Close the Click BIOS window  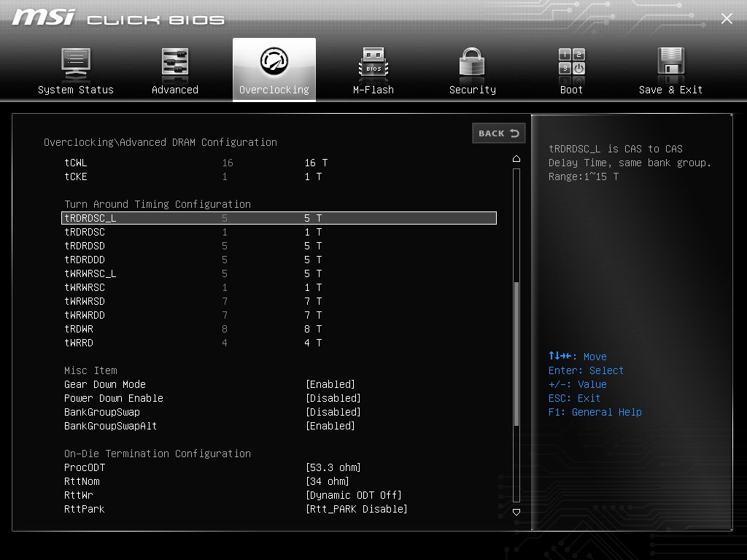click(x=727, y=18)
